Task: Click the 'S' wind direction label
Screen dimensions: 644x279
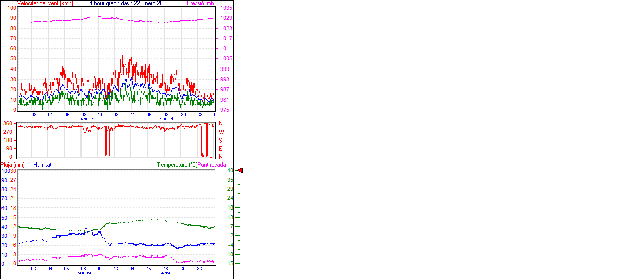Action: 220,141
